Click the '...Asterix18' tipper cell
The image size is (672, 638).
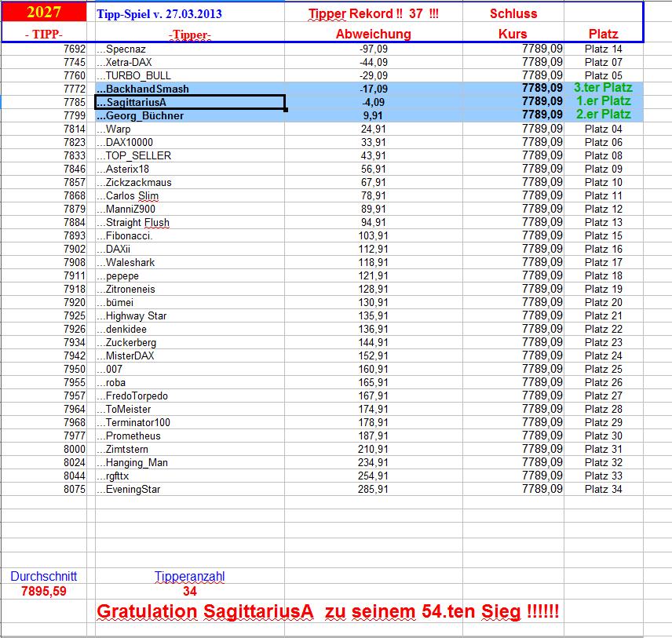pyautogui.click(x=189, y=169)
